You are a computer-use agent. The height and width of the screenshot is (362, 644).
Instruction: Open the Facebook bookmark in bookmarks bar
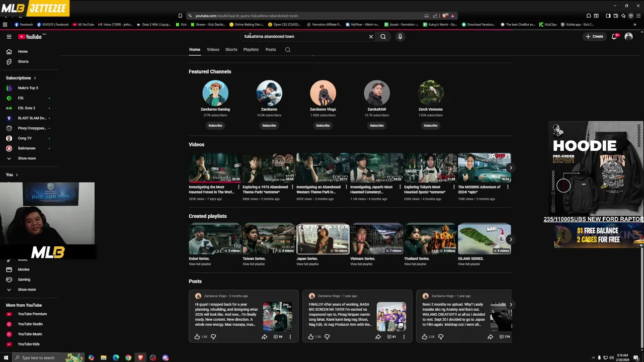(x=24, y=25)
